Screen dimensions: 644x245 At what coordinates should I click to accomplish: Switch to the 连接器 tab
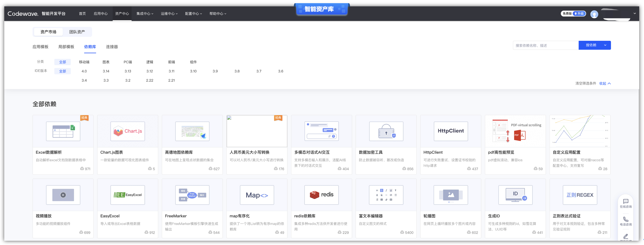tap(112, 47)
